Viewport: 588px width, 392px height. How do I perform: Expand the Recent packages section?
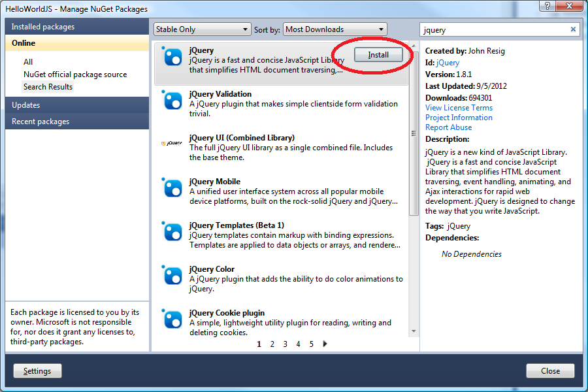point(77,121)
